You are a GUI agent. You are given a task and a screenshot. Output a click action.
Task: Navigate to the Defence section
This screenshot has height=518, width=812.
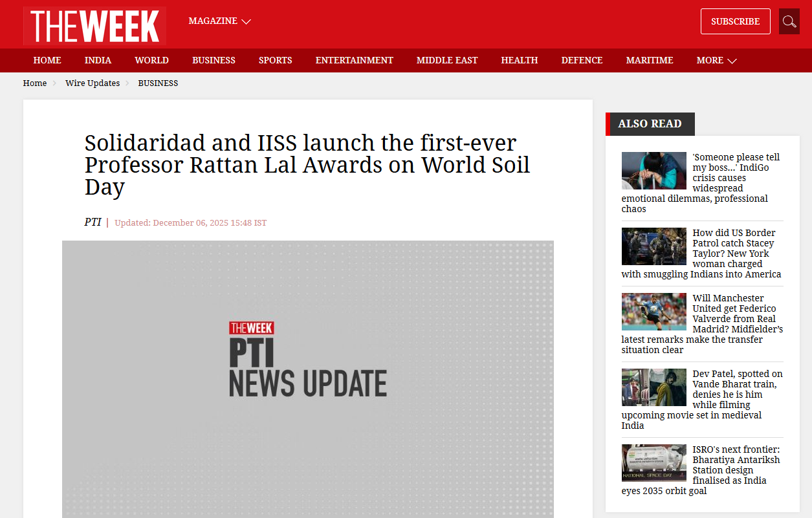coord(582,60)
